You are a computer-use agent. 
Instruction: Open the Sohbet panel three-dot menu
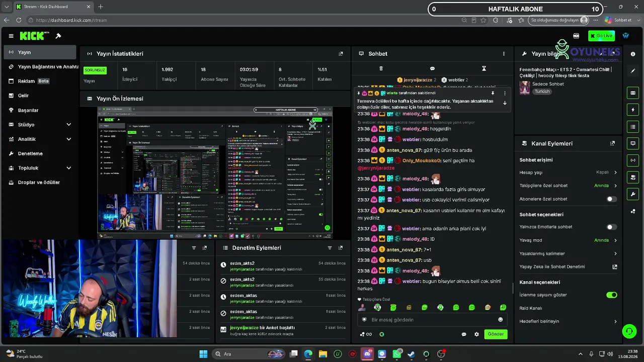coord(504,54)
